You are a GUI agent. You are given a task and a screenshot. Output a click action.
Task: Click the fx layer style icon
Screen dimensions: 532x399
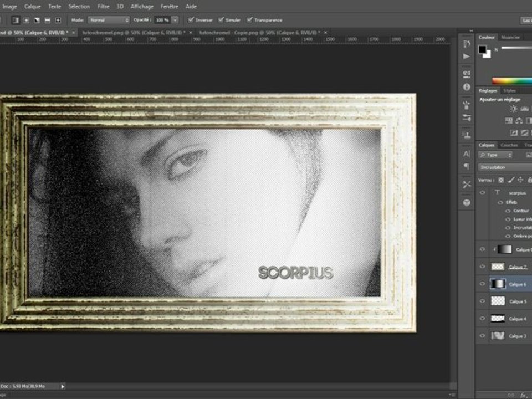pyautogui.click(x=523, y=395)
